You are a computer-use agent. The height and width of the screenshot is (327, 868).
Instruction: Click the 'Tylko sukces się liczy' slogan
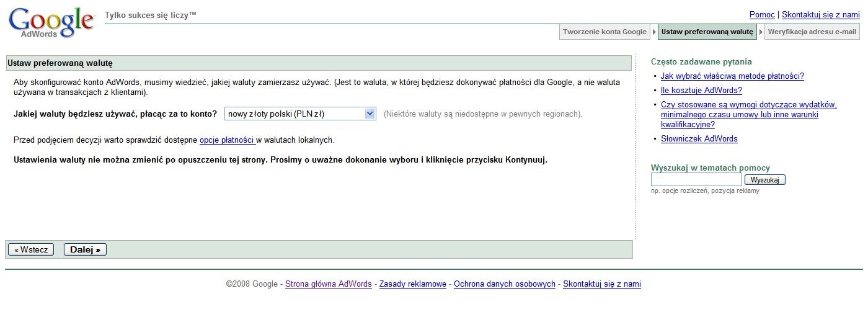click(x=151, y=14)
